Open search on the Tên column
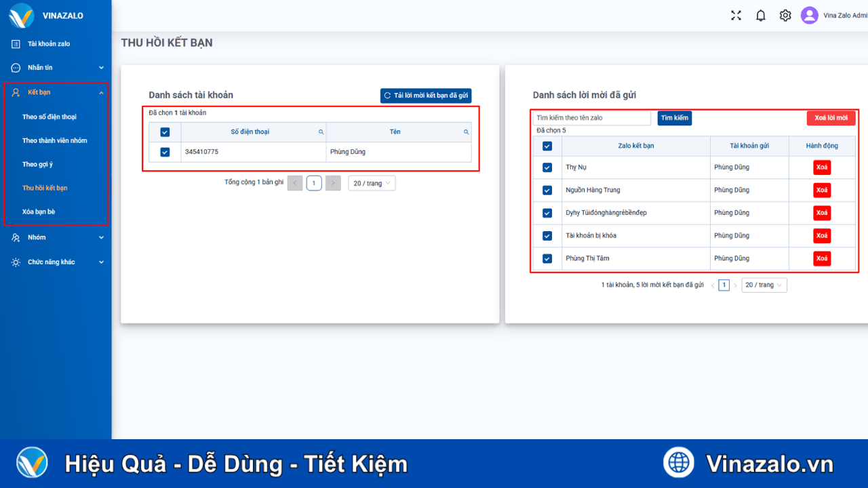The image size is (868, 488). tap(466, 131)
